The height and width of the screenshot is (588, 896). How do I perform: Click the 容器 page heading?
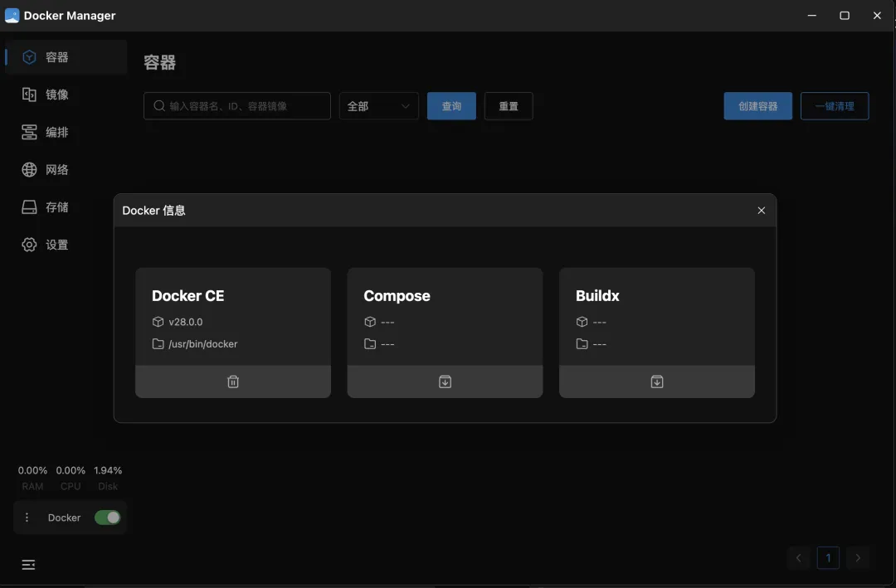159,62
